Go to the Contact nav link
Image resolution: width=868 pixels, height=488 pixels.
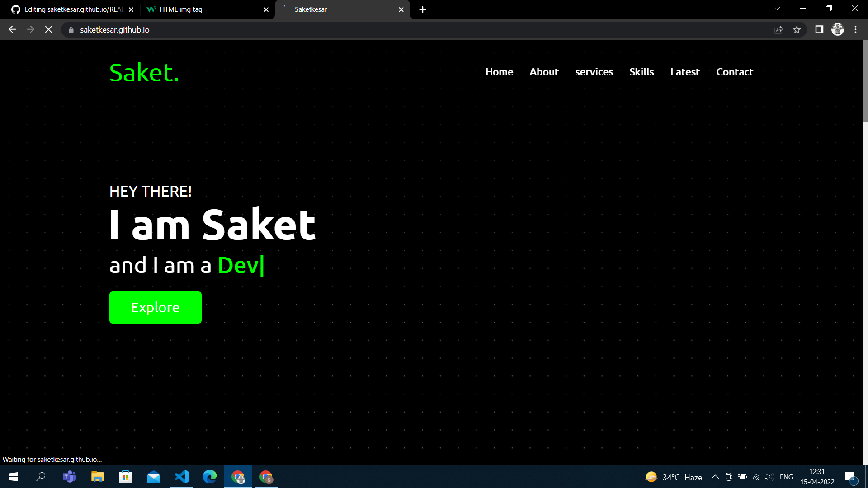735,72
